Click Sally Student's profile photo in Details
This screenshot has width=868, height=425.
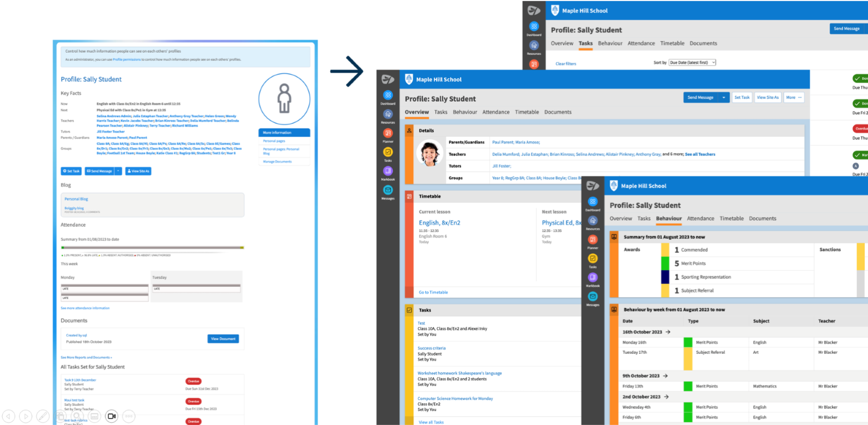click(x=430, y=153)
